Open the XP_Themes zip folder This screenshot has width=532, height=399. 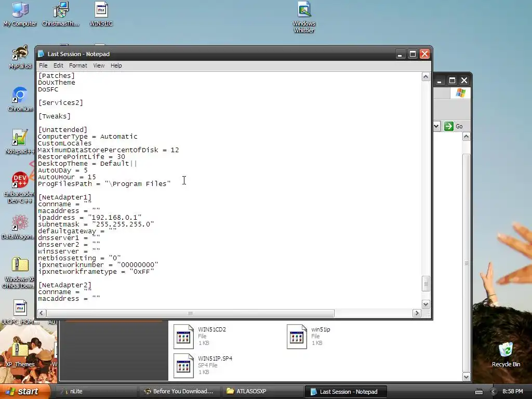pyautogui.click(x=20, y=354)
